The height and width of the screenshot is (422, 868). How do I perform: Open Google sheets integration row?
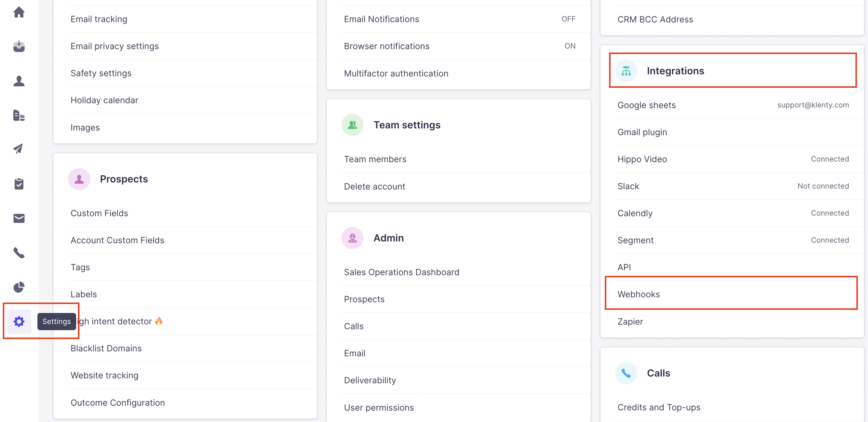[x=646, y=105]
